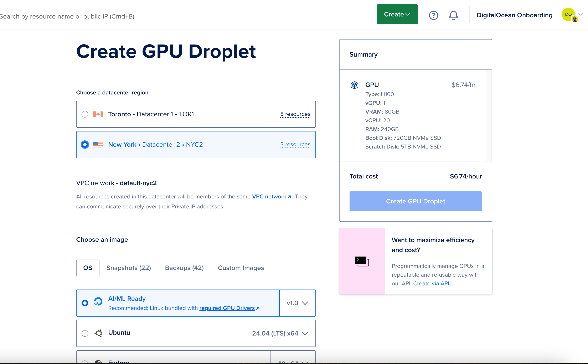Click 'Want to maximize efficiency and cost?' heading
Screen dimensions: 588x364
tap(433, 245)
